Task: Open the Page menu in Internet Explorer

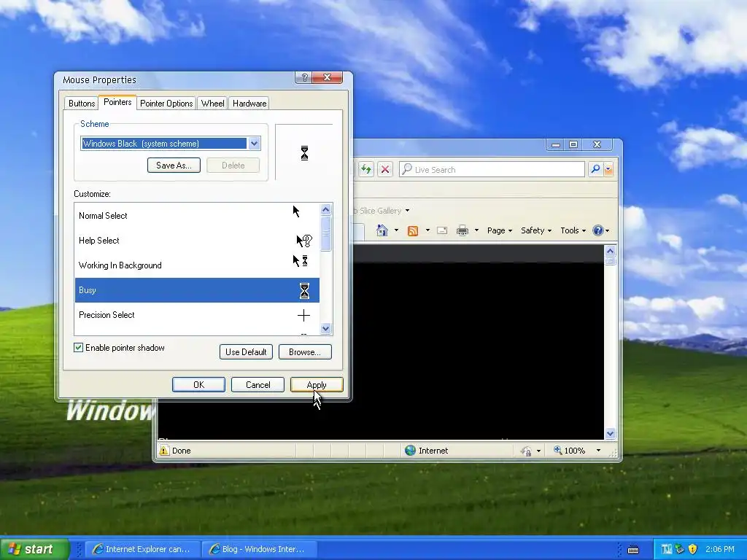Action: click(499, 230)
